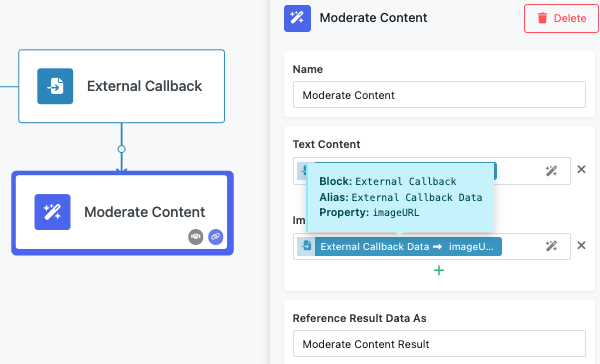600x364 pixels.
Task: Click the image field magic wand icon
Action: [x=551, y=246]
